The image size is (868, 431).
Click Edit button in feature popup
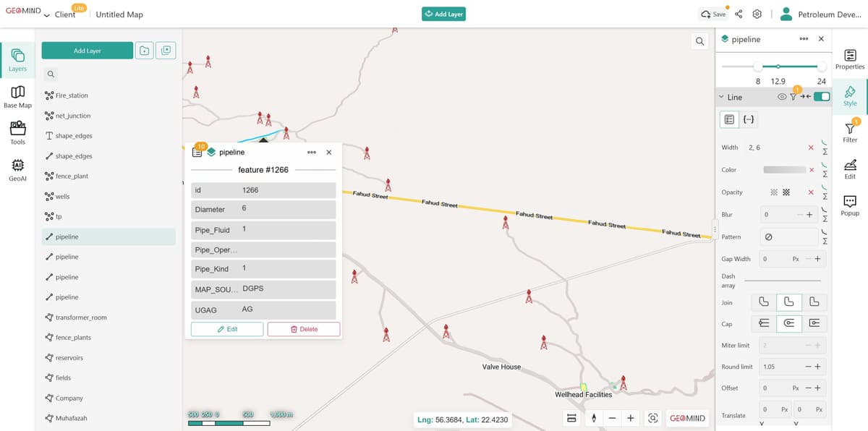[227, 329]
